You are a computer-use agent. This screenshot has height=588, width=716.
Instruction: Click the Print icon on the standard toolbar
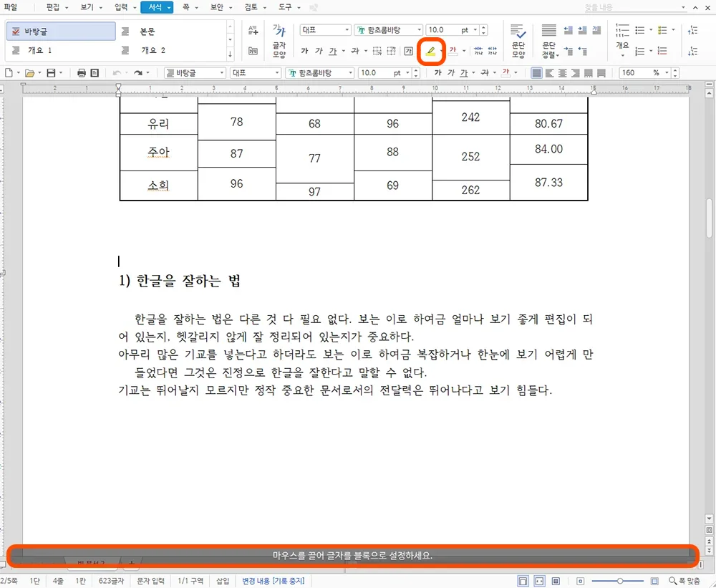(x=82, y=72)
